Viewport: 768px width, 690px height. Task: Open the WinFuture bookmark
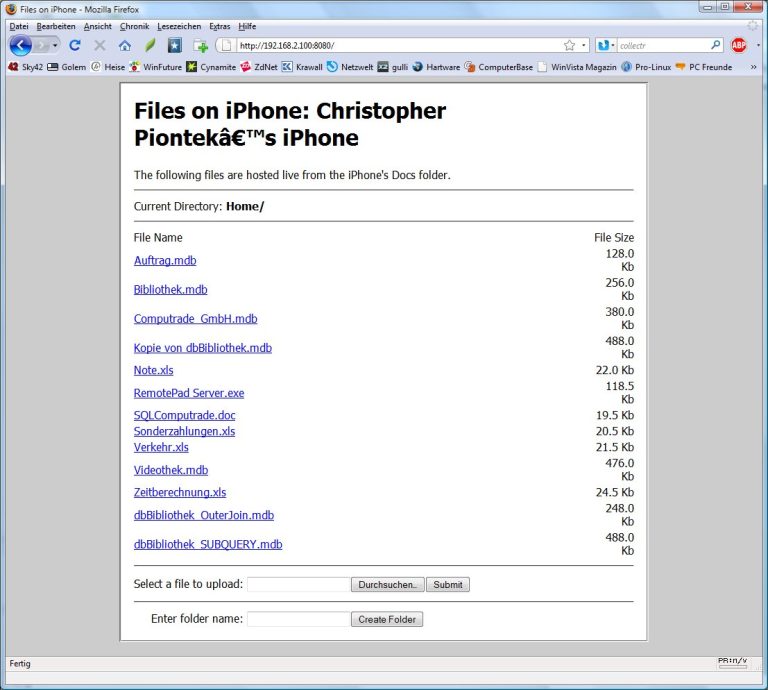155,67
